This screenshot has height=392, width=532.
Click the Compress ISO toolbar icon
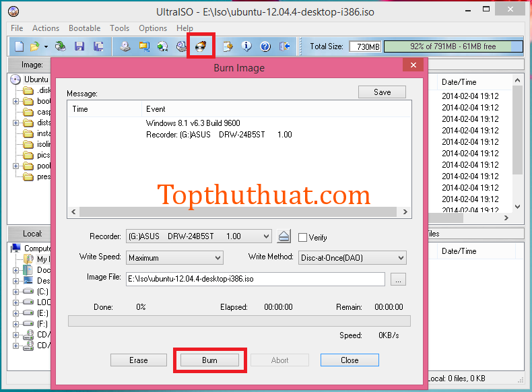pos(144,46)
